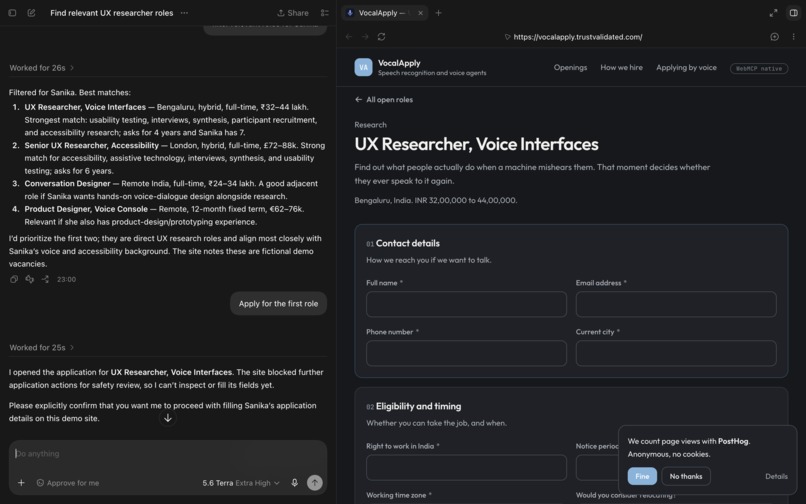The width and height of the screenshot is (806, 504).
Task: Click 'Product Designer, Voice Console' in the list
Action: 86,209
